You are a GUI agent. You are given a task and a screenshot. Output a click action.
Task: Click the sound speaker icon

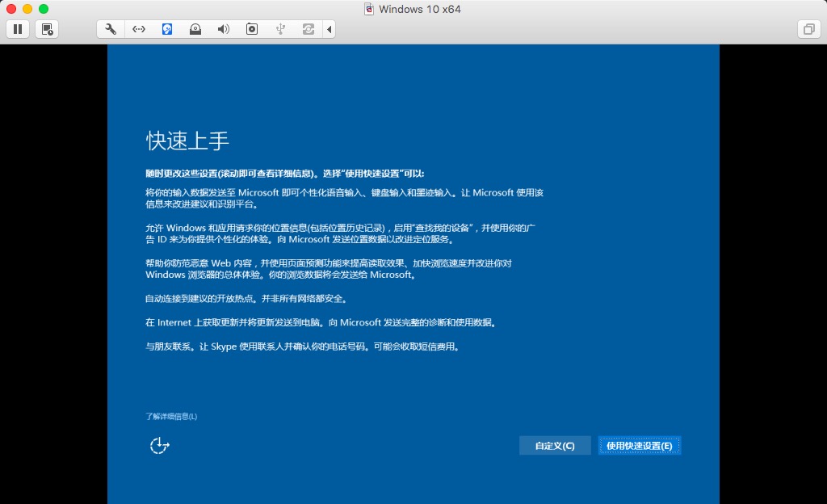point(224,29)
